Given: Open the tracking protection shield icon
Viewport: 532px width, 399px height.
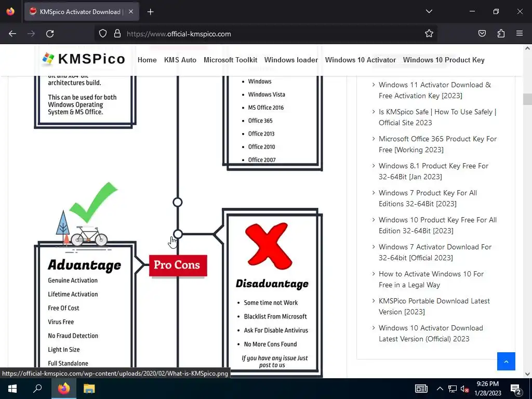Looking at the screenshot, I should (x=103, y=34).
